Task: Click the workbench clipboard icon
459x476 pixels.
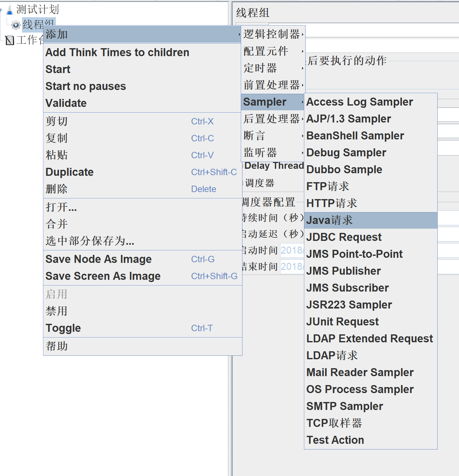Action: [x=10, y=40]
